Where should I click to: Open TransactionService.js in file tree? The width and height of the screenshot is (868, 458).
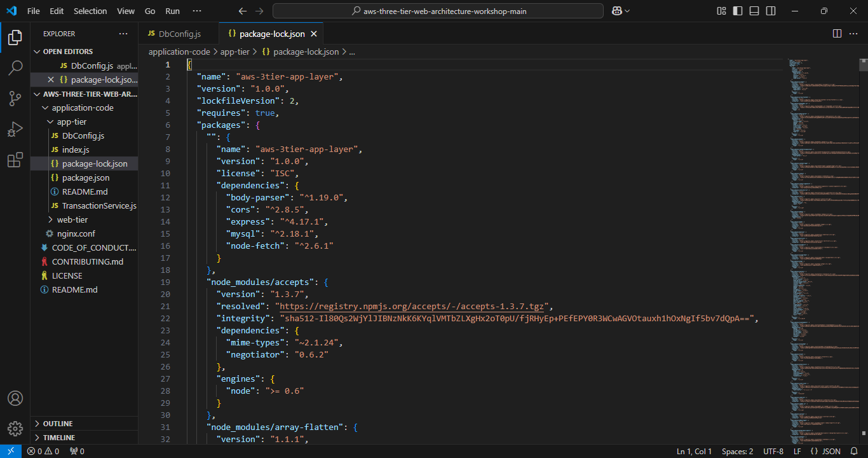(99, 205)
